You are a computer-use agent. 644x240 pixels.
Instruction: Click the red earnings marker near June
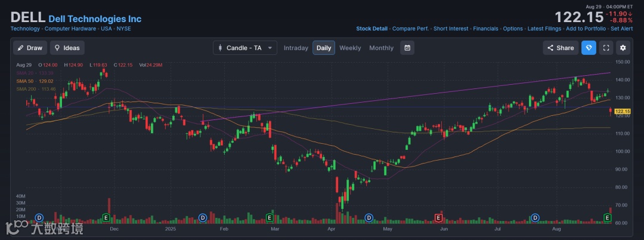[x=439, y=217]
